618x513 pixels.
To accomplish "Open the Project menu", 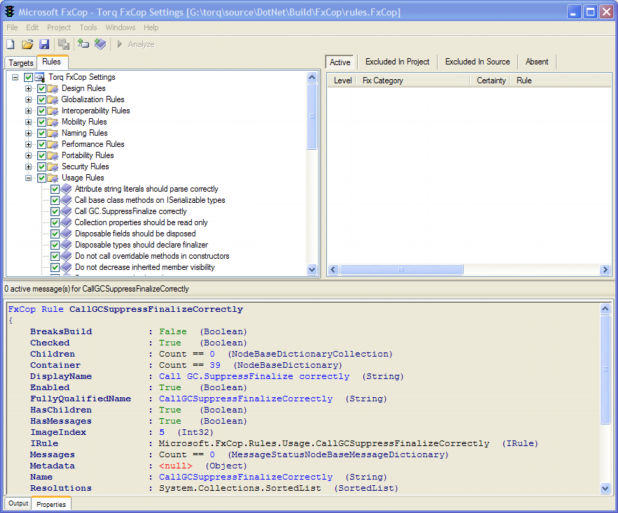I will click(x=57, y=27).
